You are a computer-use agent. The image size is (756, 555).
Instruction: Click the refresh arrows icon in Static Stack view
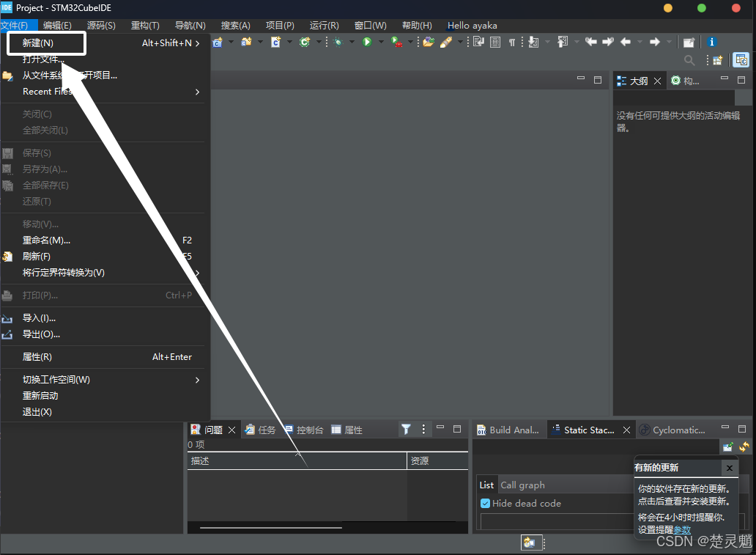(x=744, y=447)
